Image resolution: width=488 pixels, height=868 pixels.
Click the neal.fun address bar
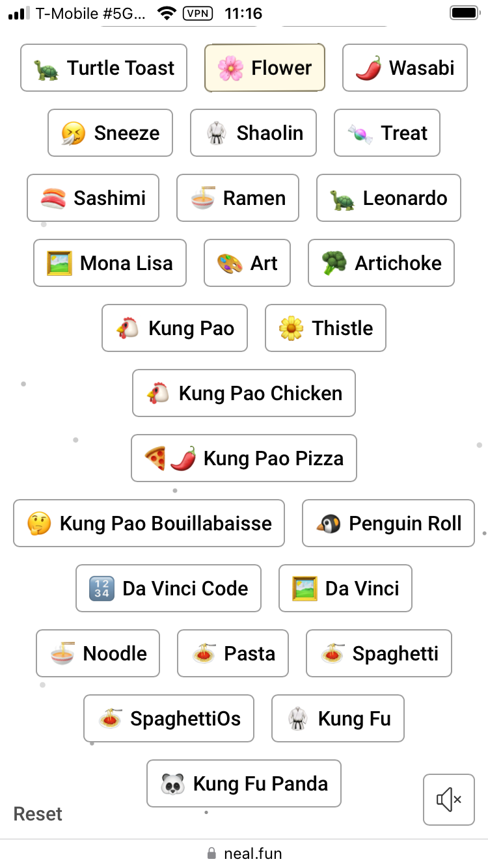click(244, 853)
